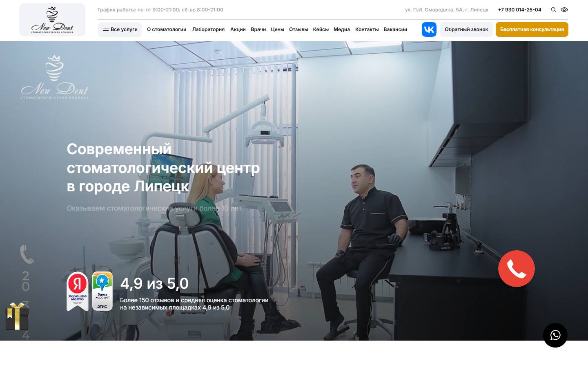Click the address 'ул. П.И. Смородина, 5А'

[447, 10]
